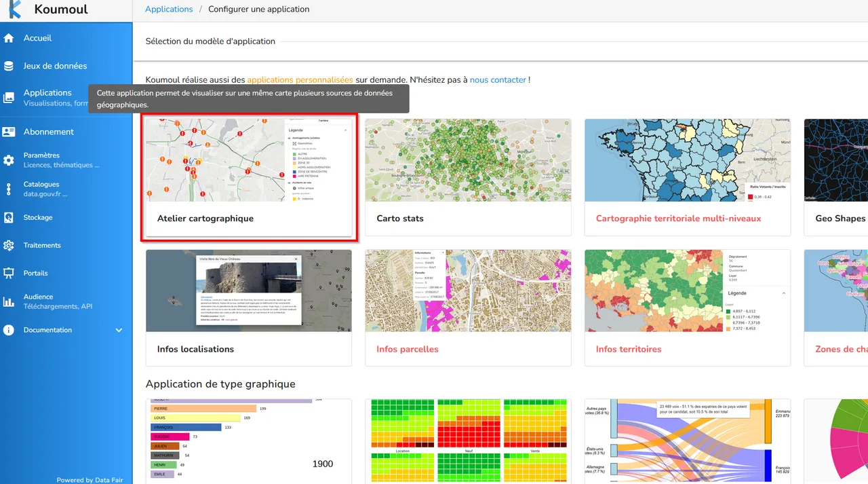Click the Stockage icon
The image size is (868, 484).
9,218
